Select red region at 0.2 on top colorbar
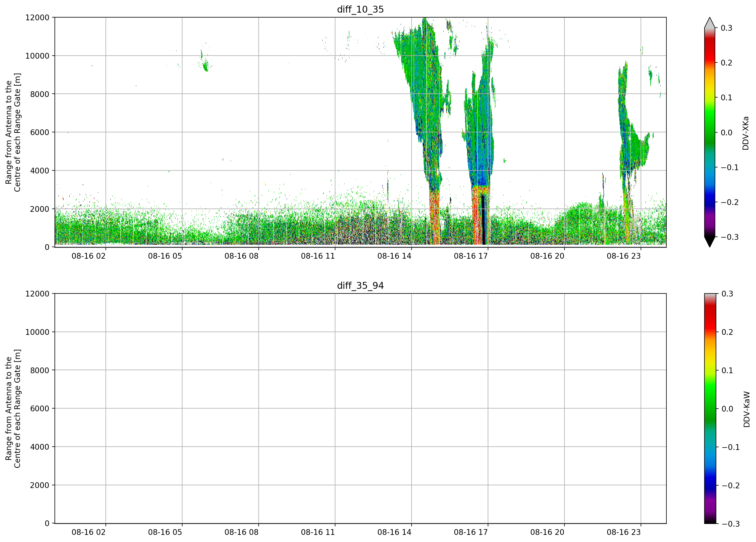Viewport: 756px width, 542px height. tap(710, 63)
